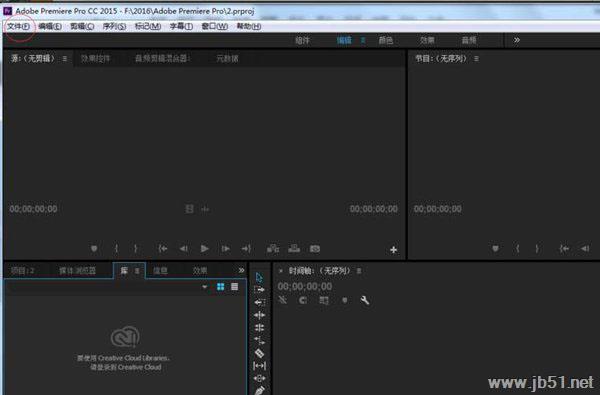Open the 编辑(E) menu

[50, 26]
